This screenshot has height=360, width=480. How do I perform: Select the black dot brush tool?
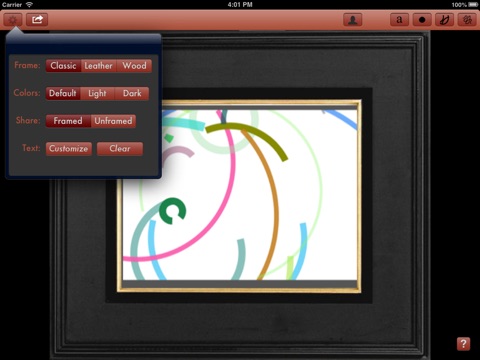(x=422, y=20)
